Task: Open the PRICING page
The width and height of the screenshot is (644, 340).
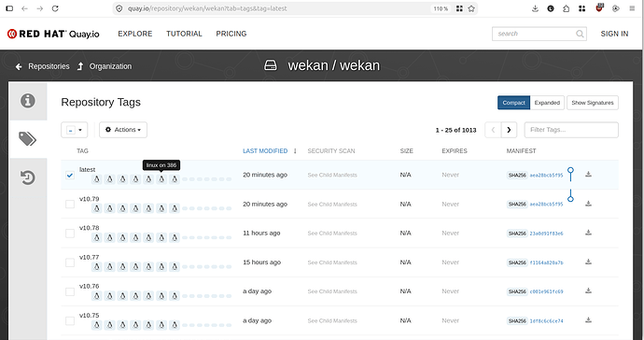Action: [x=231, y=34]
